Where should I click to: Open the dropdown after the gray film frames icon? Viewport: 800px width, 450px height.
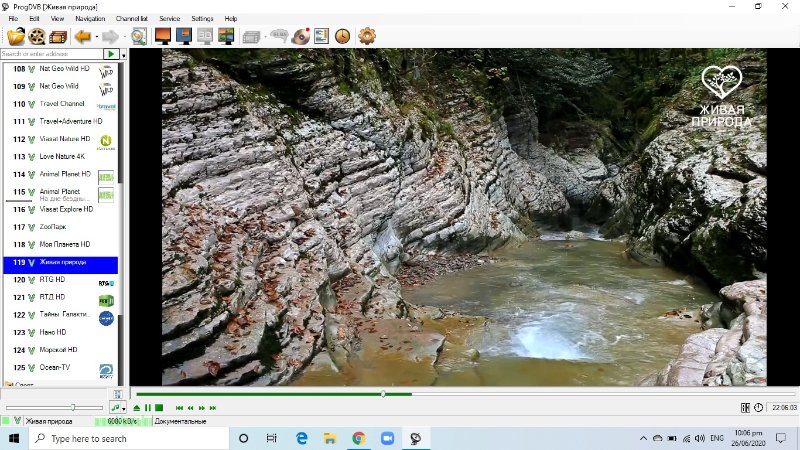[x=265, y=37]
